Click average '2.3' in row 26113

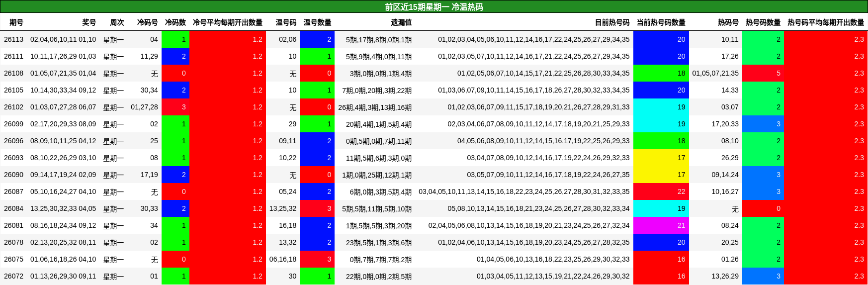pyautogui.click(x=826, y=39)
